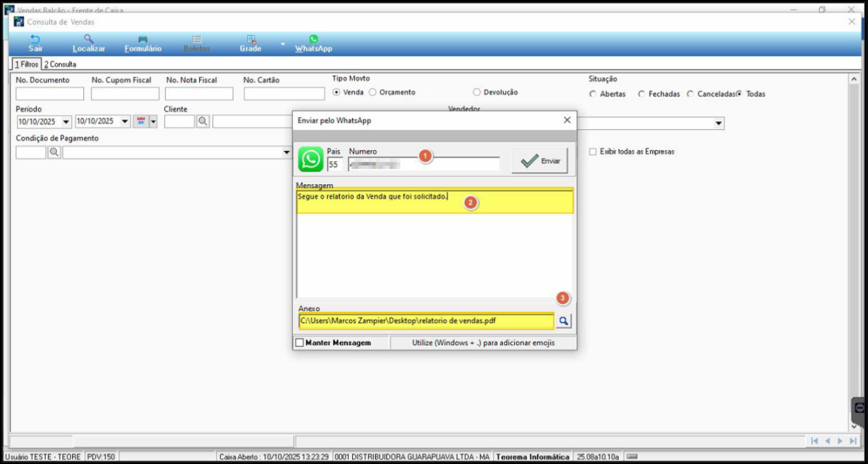The image size is (868, 464).
Task: Open the Formulário toolbar icon
Action: click(x=142, y=40)
